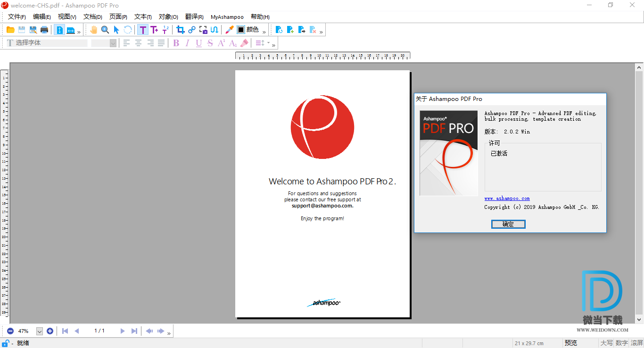The image size is (644, 348).
Task: Open the 编辑(E) menu
Action: pos(42,17)
